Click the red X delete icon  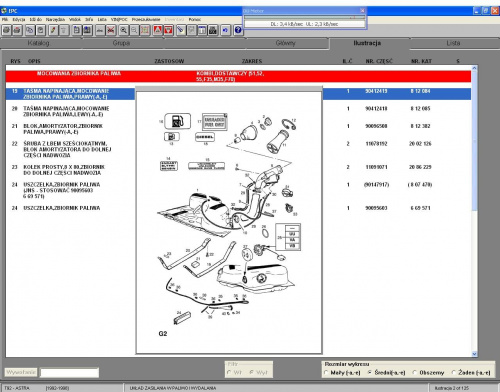[111, 30]
